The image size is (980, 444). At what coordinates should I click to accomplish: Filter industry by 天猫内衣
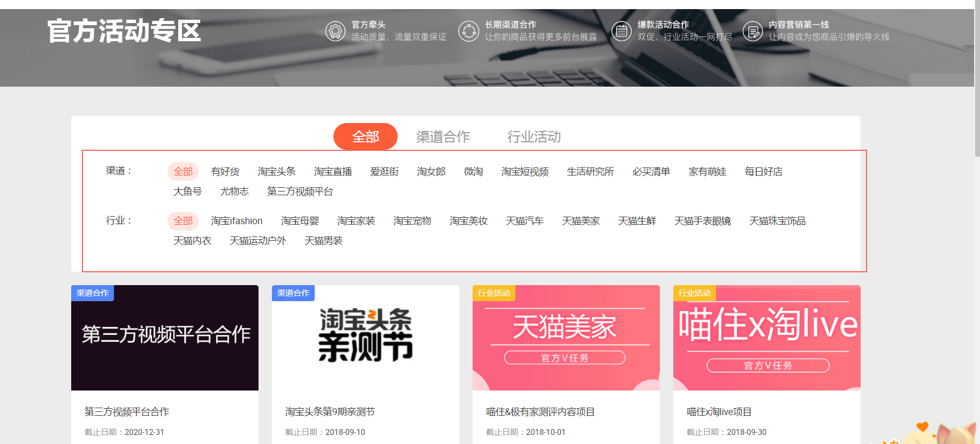tap(193, 241)
